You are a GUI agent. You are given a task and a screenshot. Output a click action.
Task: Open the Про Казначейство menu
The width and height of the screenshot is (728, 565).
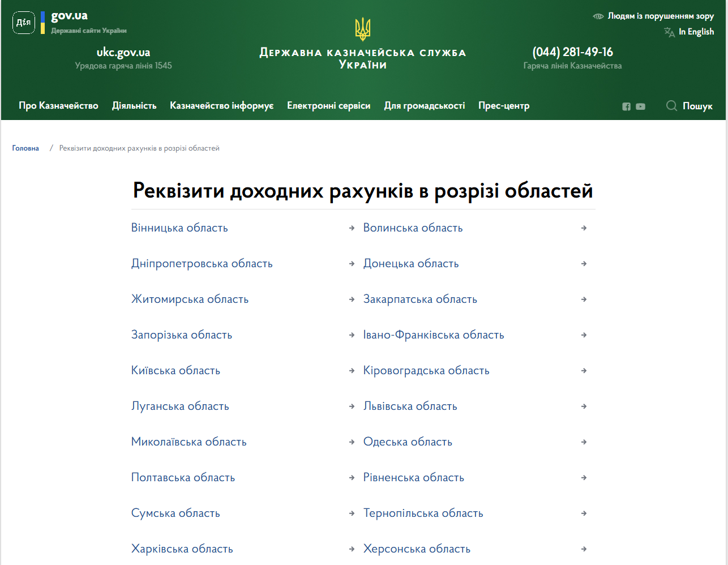[x=58, y=106]
